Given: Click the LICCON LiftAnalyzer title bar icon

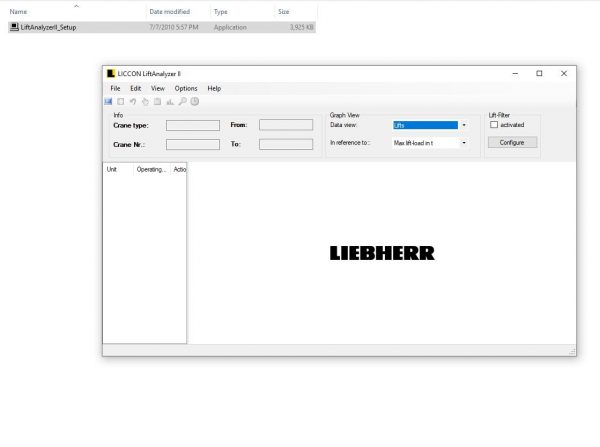Looking at the screenshot, I should click(111, 73).
